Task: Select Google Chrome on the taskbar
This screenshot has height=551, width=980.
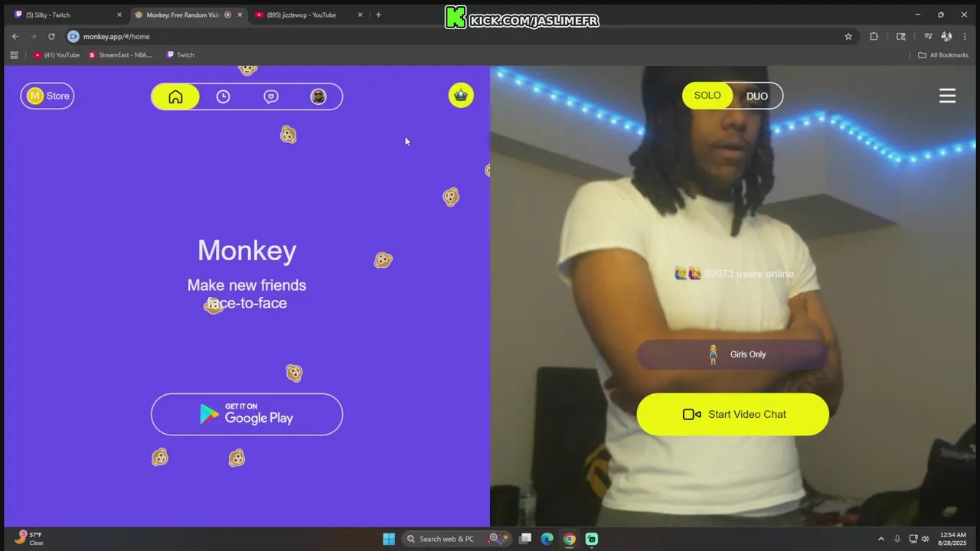Action: 569,539
